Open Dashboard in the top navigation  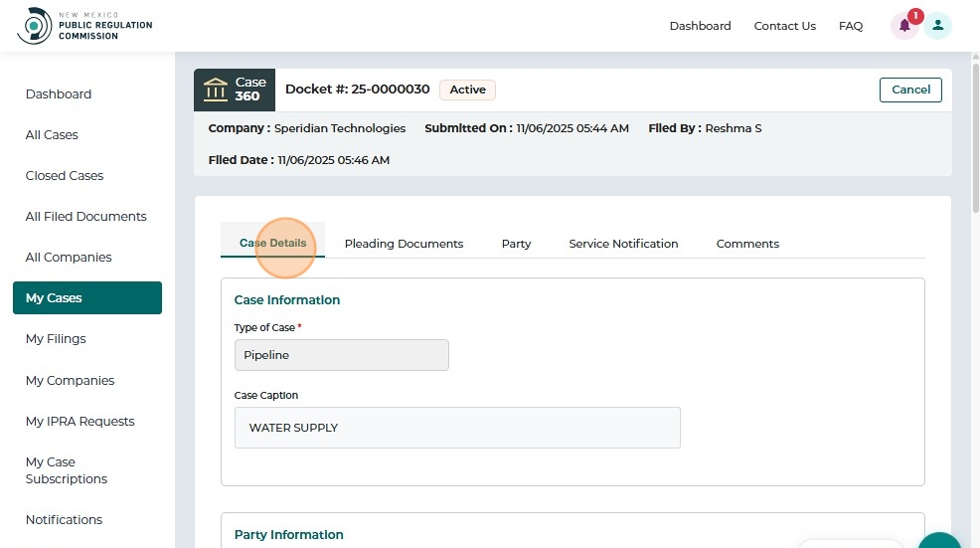700,26
